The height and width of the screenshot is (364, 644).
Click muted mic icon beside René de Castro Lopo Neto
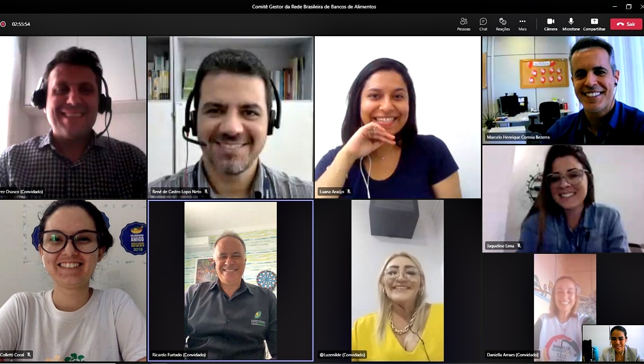pos(206,192)
